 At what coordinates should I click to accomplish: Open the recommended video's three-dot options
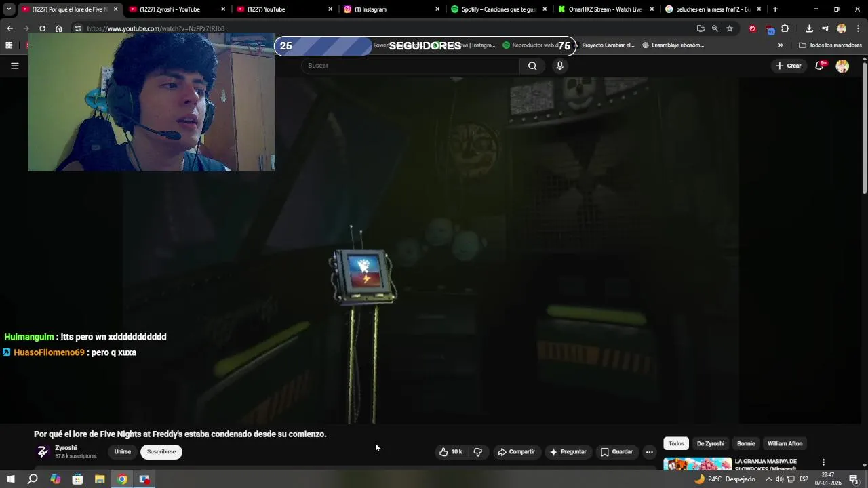(x=823, y=462)
